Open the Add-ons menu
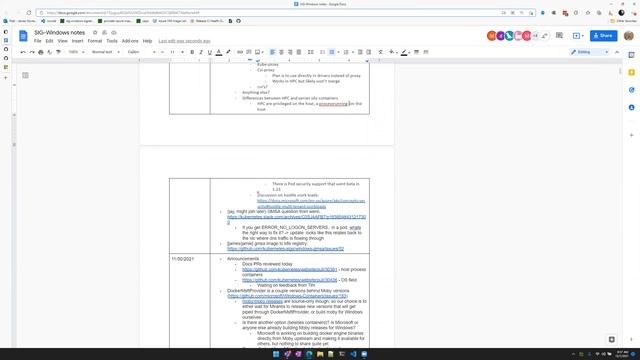This screenshot has width=640, height=360. 130,41
